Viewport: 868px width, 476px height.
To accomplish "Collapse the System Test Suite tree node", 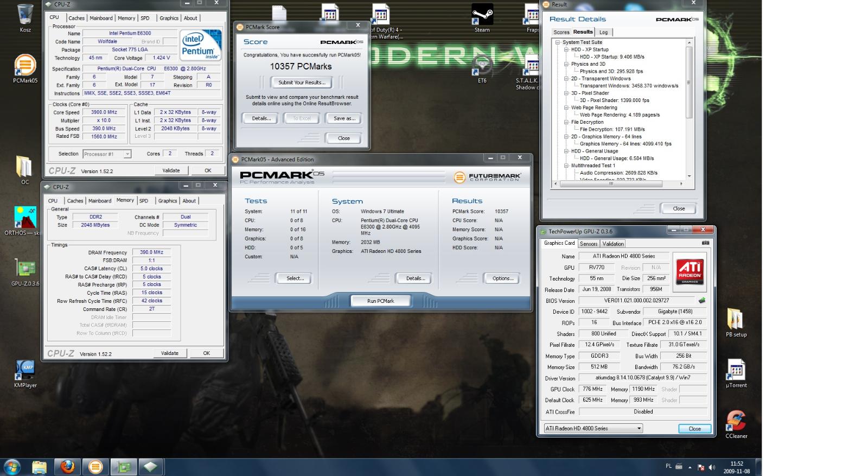I will (x=558, y=42).
